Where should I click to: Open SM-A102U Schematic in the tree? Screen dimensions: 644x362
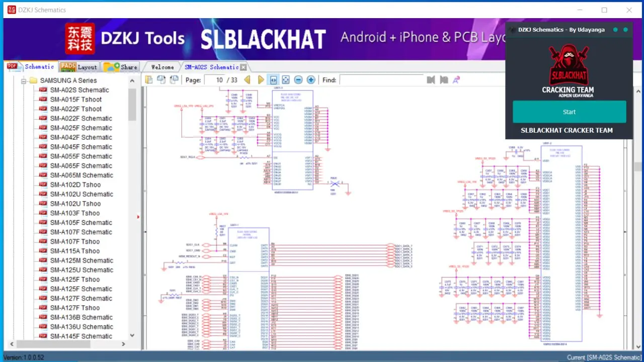click(82, 194)
